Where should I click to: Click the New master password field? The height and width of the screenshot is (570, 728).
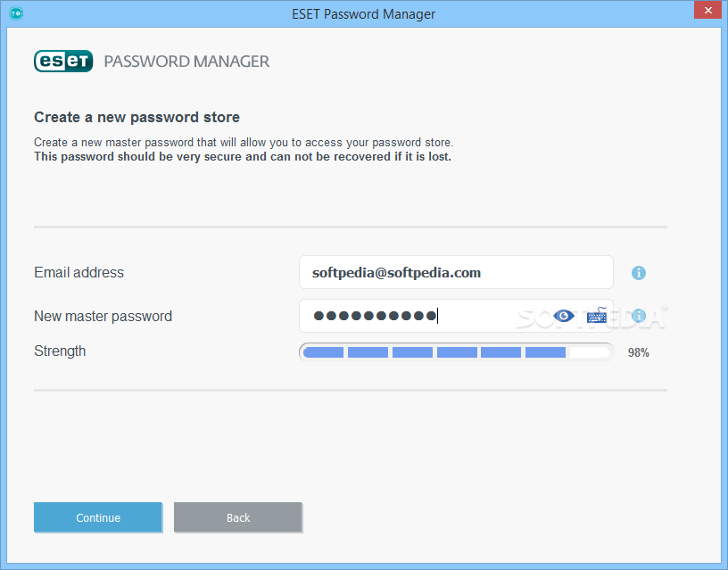tap(456, 316)
